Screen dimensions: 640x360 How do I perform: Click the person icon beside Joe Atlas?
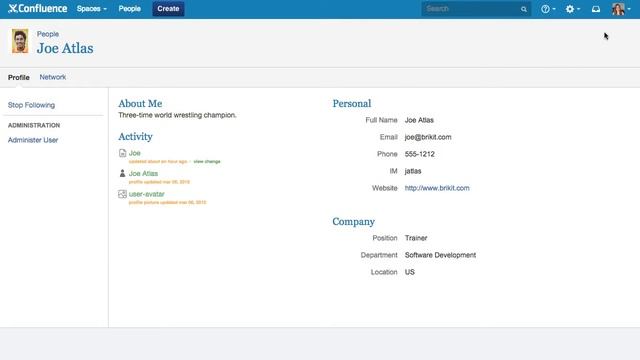[x=122, y=173]
